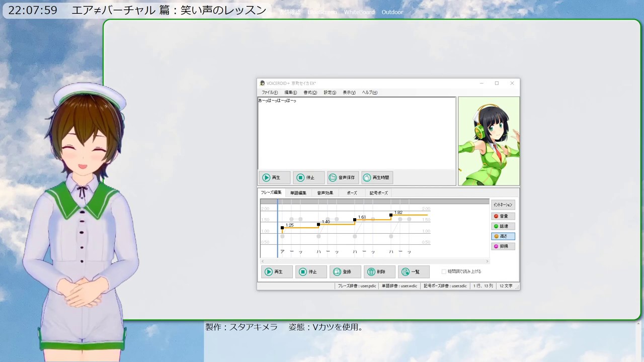Click the 1行、13列 cursor position readout
This screenshot has width=644, height=362.
483,286
